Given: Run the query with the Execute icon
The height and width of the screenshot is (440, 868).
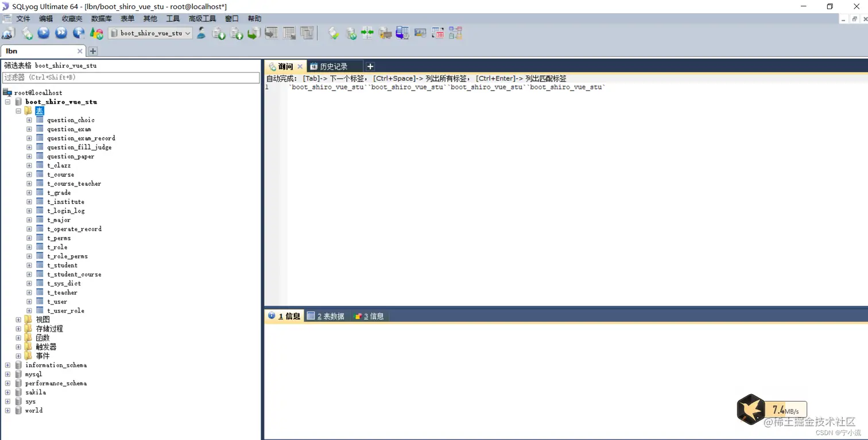Looking at the screenshot, I should (44, 33).
